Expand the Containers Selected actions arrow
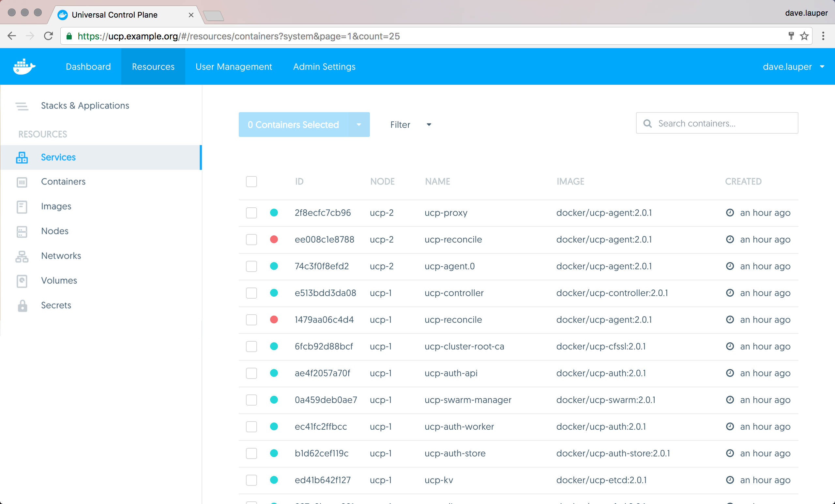Image resolution: width=835 pixels, height=504 pixels. coord(359,125)
